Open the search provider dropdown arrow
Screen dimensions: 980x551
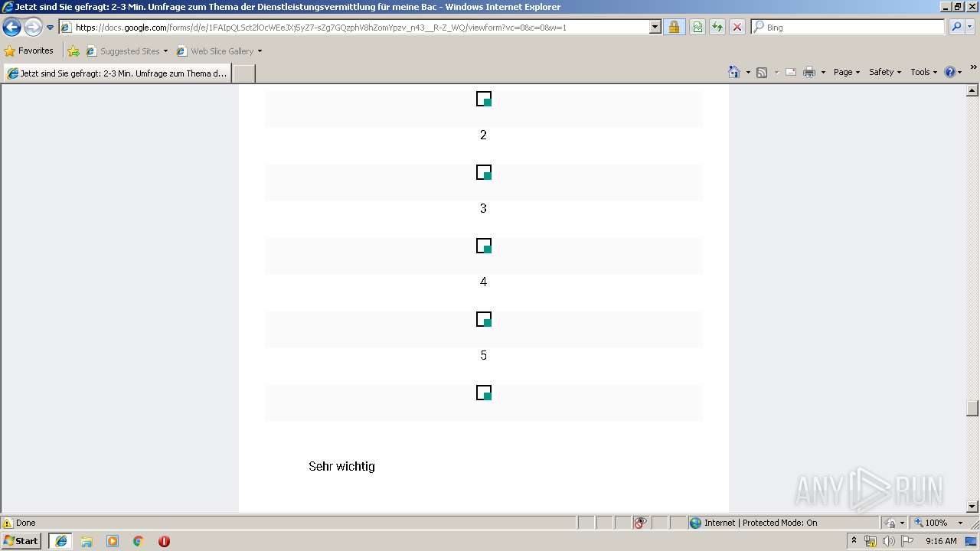pos(970,27)
